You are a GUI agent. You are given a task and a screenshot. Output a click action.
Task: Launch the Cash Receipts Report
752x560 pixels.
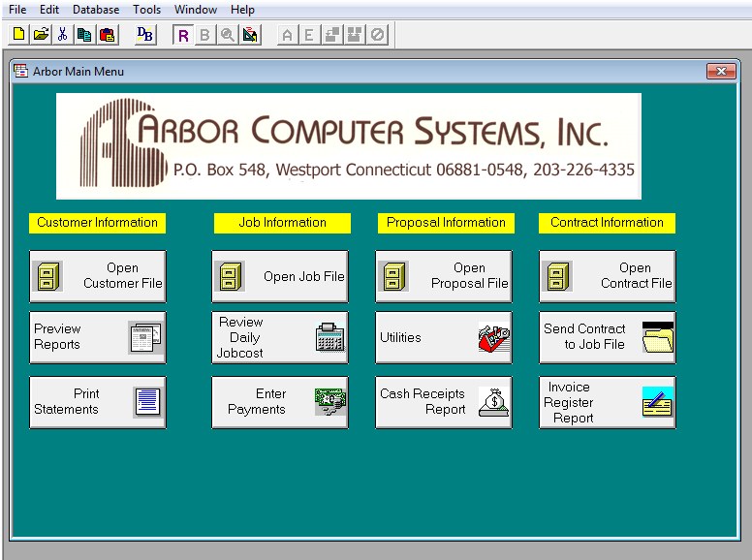pos(444,402)
